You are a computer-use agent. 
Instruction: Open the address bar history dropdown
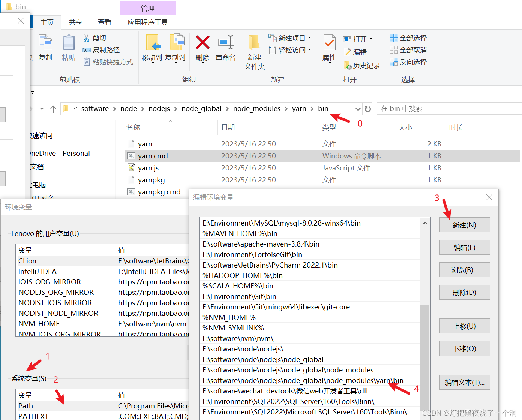pos(358,108)
